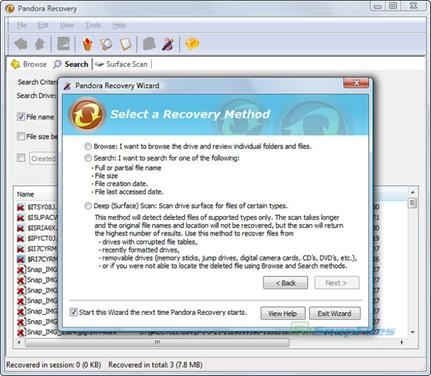
Task: Click the up-level arrow toolbar icon
Action: tap(40, 44)
